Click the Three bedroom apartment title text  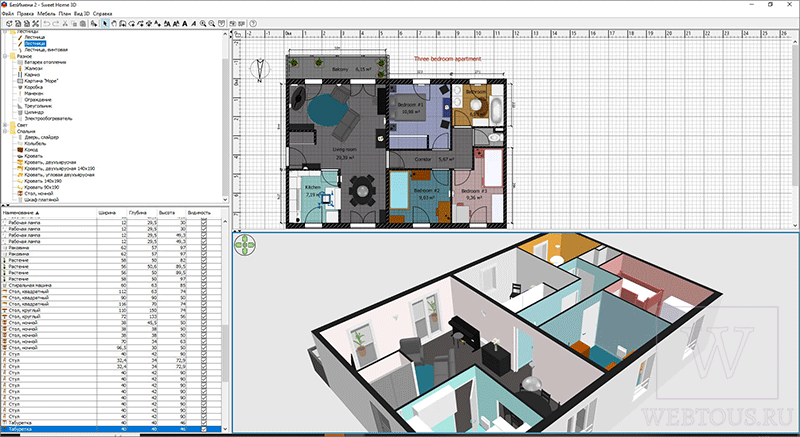tap(447, 59)
